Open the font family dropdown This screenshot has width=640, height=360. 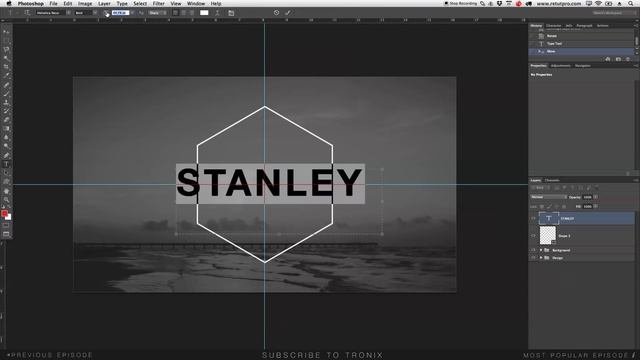coord(68,13)
